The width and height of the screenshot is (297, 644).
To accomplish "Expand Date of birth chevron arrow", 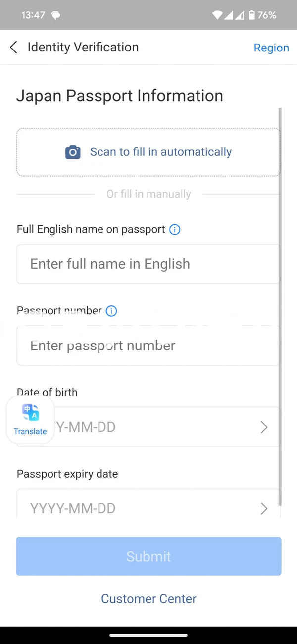I will click(264, 427).
